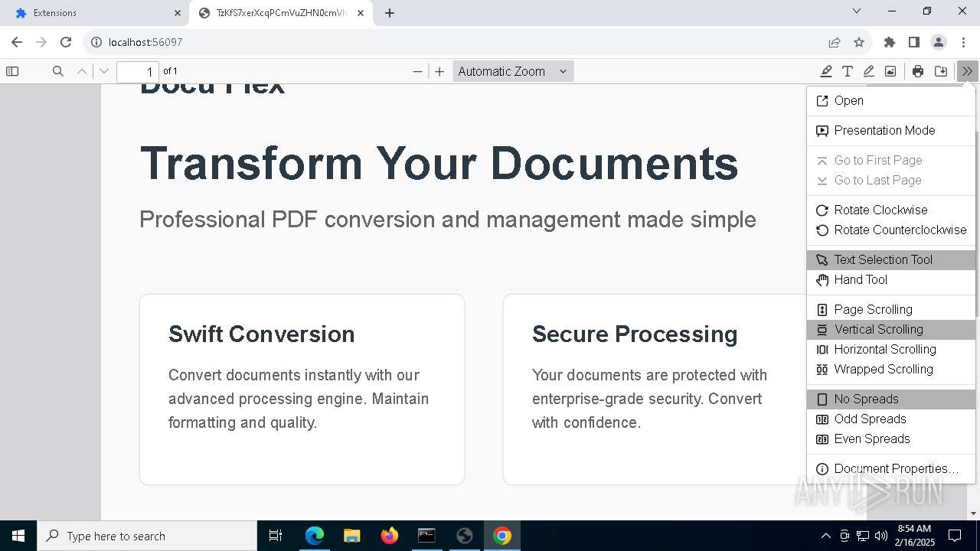Viewport: 980px width, 551px height.
Task: Launch Firefox from taskbar
Action: click(390, 536)
